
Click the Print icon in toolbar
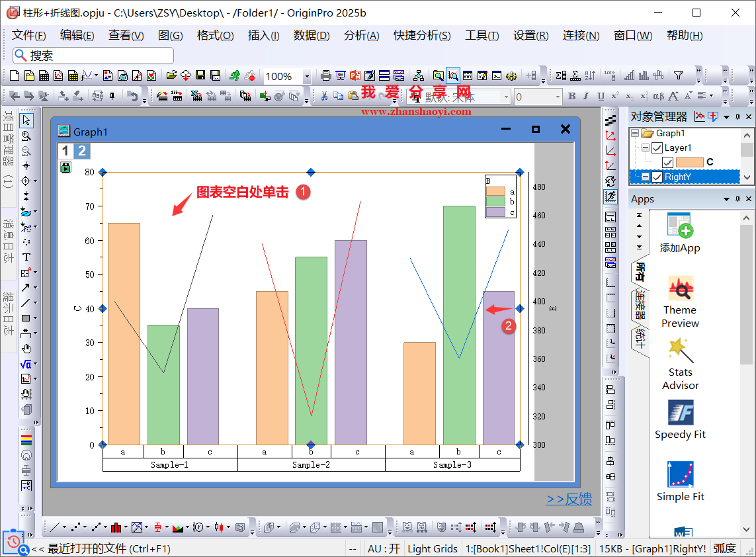click(325, 76)
